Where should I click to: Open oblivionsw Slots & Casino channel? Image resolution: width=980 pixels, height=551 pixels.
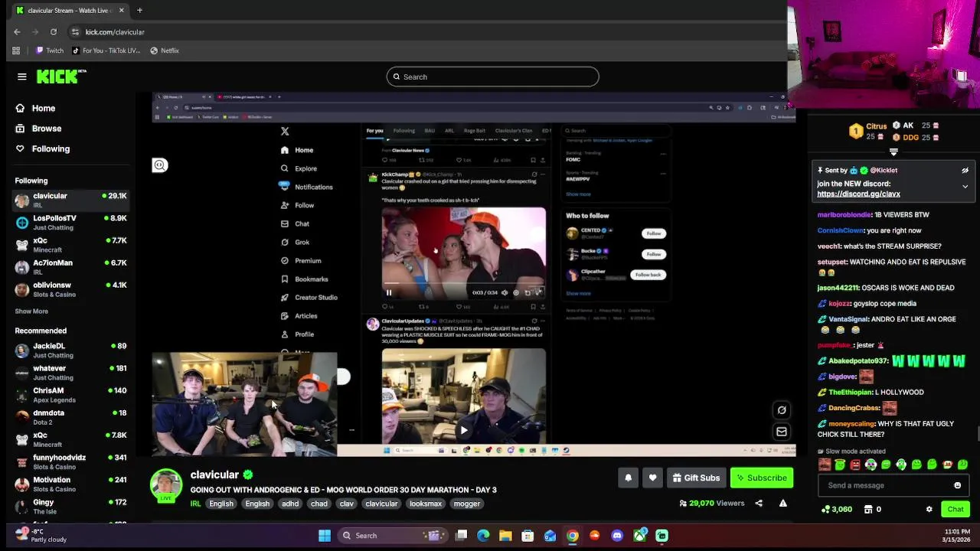[70, 289]
